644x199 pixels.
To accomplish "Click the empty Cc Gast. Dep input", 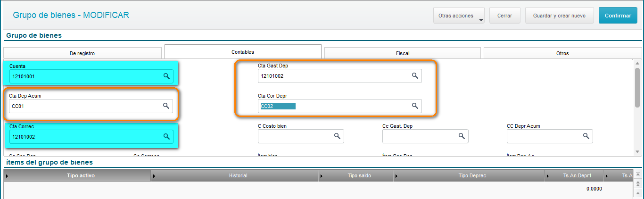I will [425, 136].
